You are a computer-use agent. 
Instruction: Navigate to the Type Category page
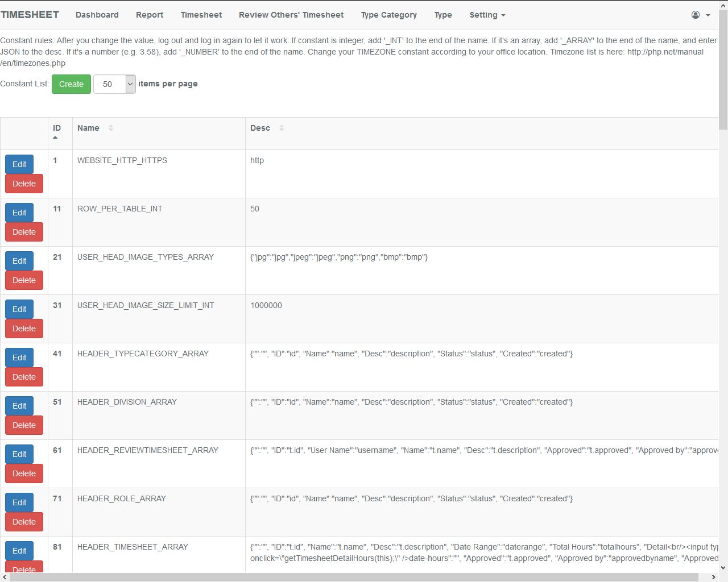[x=389, y=15]
